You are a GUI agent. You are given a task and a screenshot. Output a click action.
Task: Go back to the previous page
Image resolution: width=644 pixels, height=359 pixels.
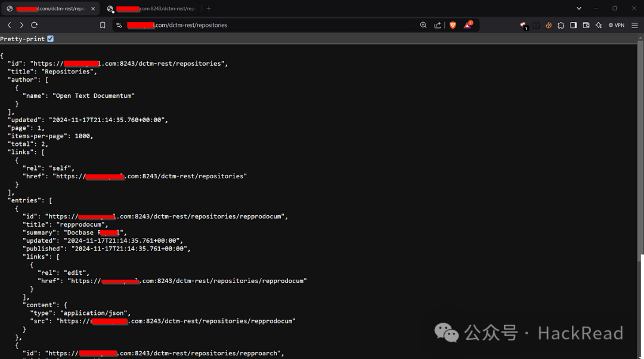click(9, 25)
